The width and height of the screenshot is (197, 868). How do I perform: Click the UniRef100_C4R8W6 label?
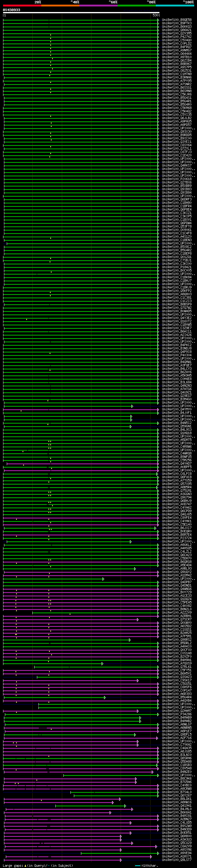(177, 446)
